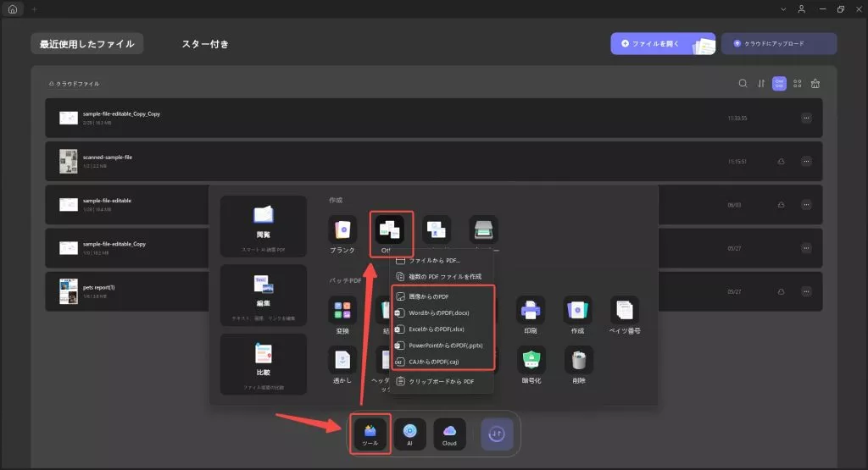Viewport: 868px width, 470px height.
Task: Go to the Home tab icon
Action: [12, 8]
